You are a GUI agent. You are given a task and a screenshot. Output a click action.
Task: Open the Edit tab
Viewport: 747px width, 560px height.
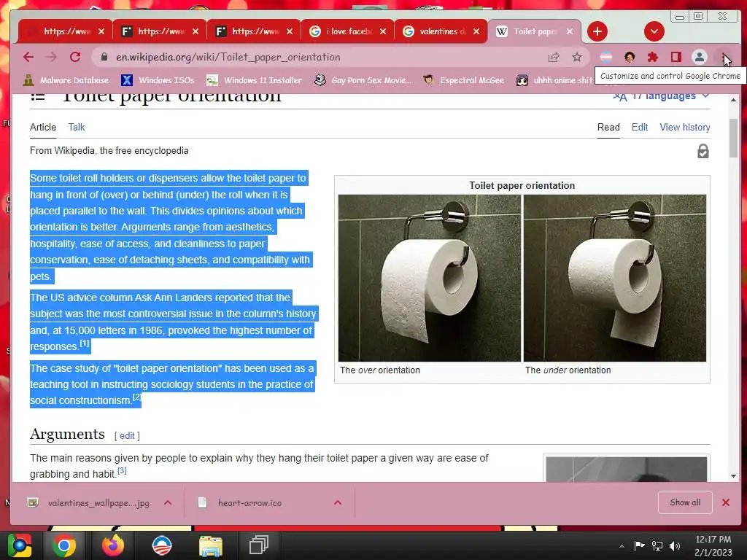[x=639, y=127]
